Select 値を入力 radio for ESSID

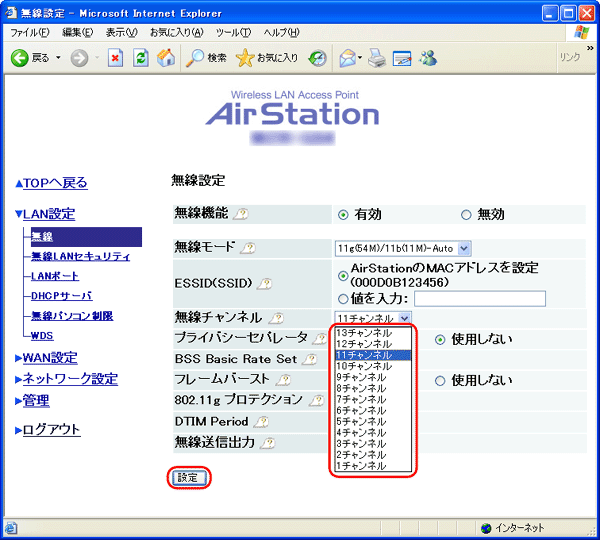343,299
